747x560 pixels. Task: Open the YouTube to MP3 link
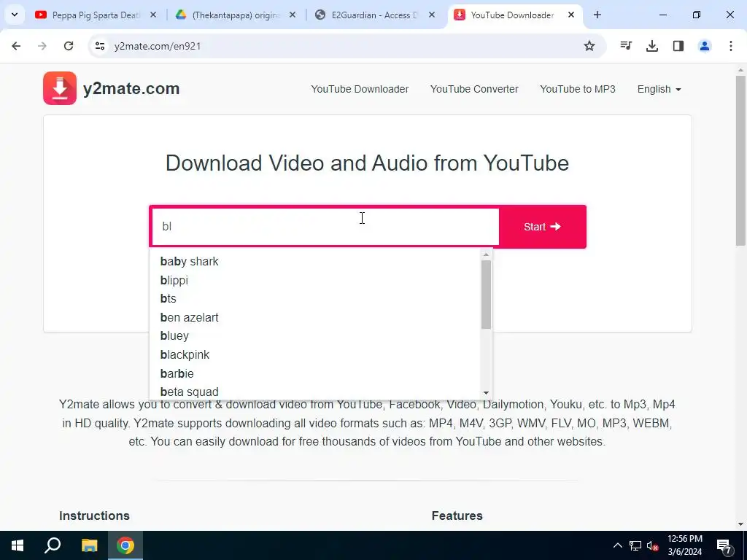coord(578,89)
